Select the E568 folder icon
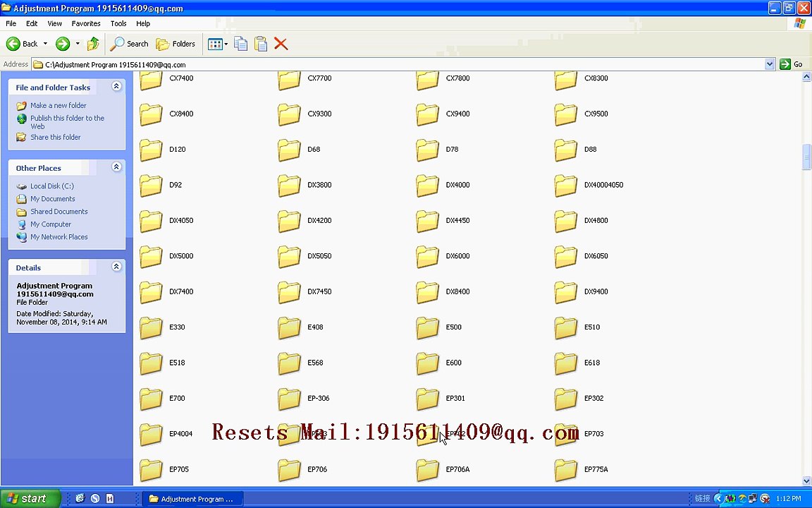This screenshot has height=508, width=812. pos(290,363)
